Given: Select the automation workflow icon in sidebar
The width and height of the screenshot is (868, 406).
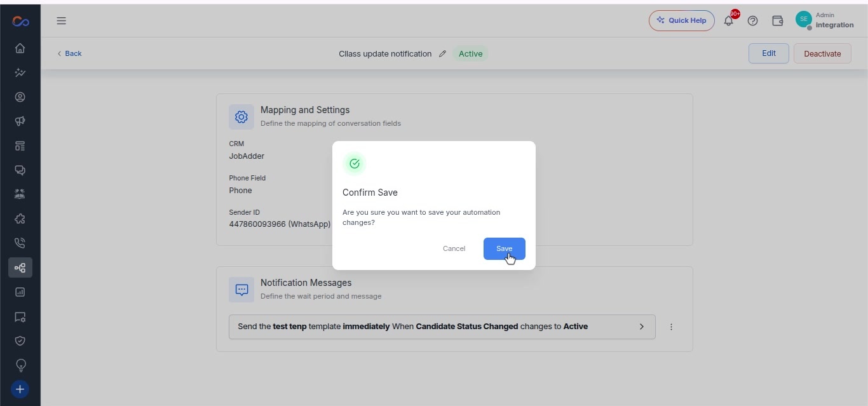Looking at the screenshot, I should pyautogui.click(x=20, y=267).
